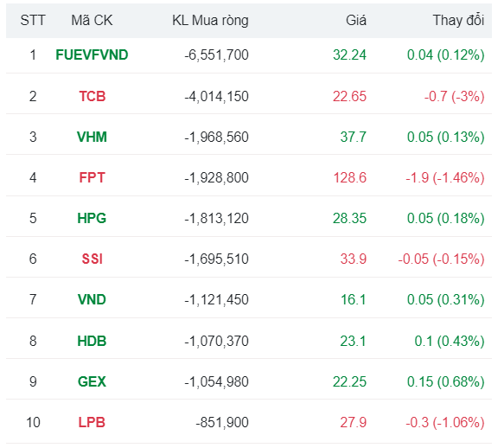Click the price 128.6 value
Viewport: 504px width, 448px height.
pyautogui.click(x=350, y=177)
